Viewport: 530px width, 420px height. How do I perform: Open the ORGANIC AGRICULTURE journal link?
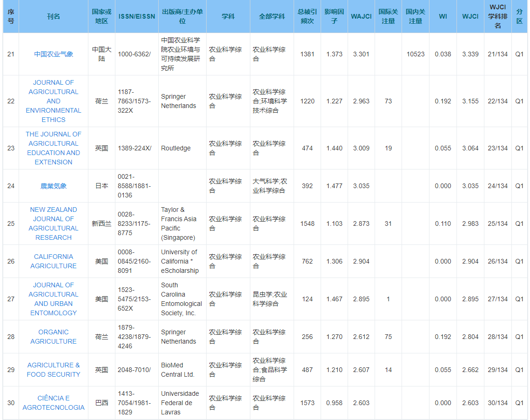(x=54, y=337)
